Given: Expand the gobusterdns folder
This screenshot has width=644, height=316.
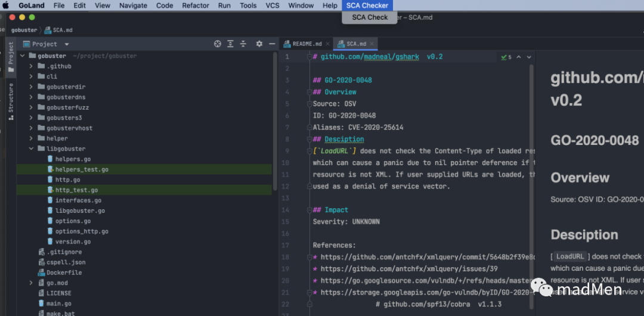Looking at the screenshot, I should click(x=31, y=97).
